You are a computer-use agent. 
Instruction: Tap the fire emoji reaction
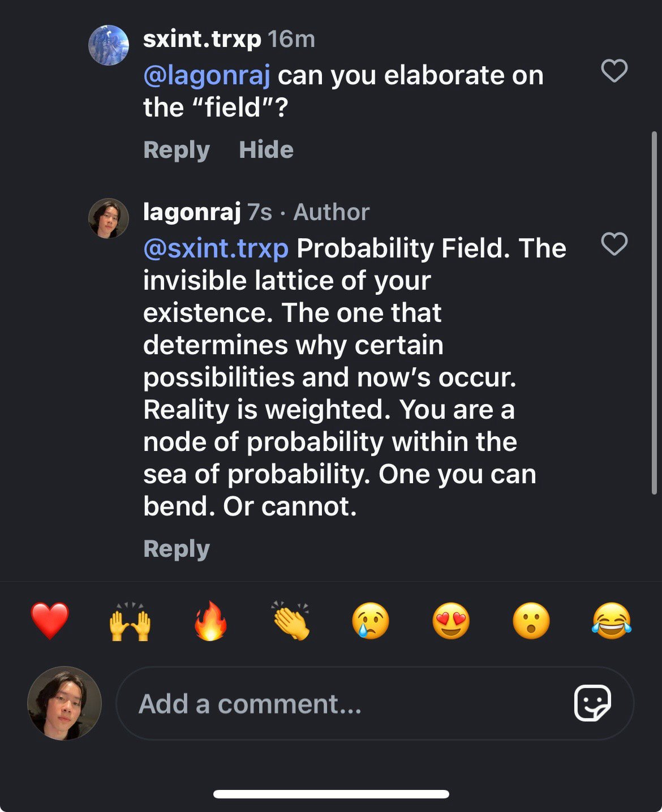tap(210, 621)
